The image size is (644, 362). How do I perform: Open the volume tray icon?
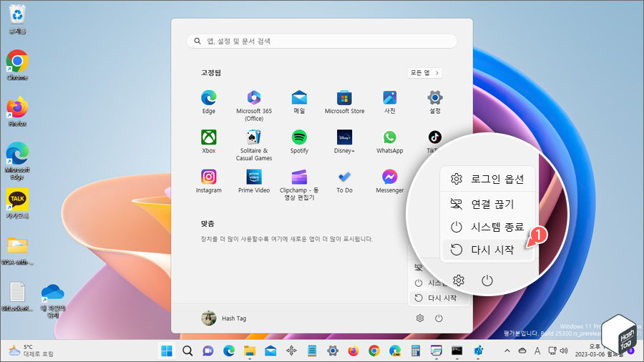(564, 351)
